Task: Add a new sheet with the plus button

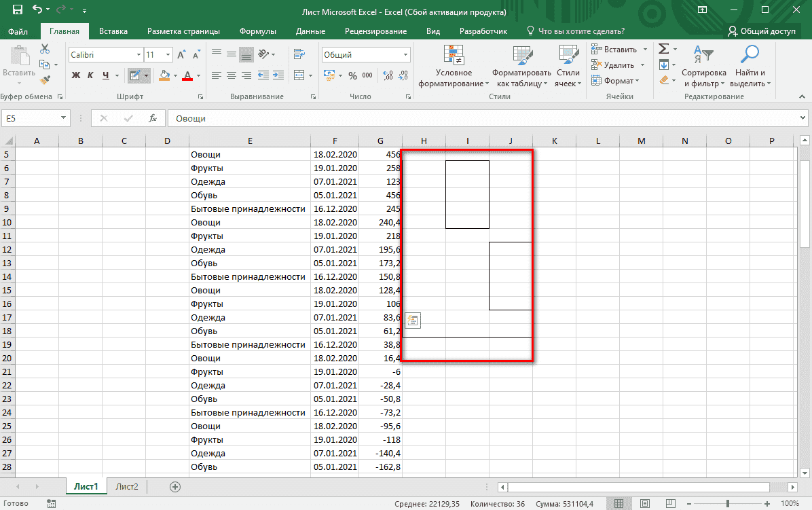Action: [x=174, y=486]
